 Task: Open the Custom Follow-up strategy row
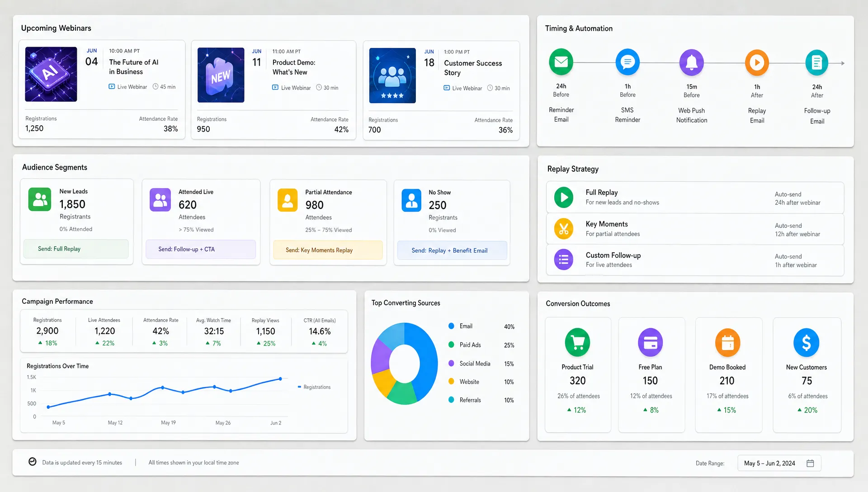pyautogui.click(x=695, y=260)
